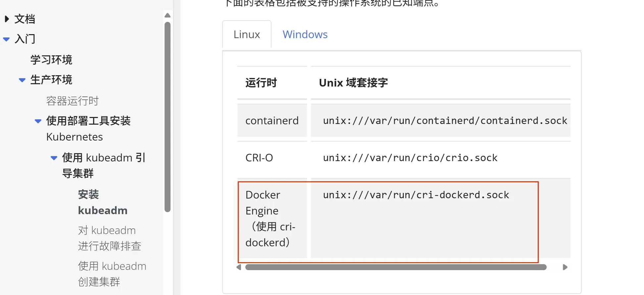This screenshot has height=295, width=644.
Task: Click the CRI-O runtime cell
Action: (259, 158)
